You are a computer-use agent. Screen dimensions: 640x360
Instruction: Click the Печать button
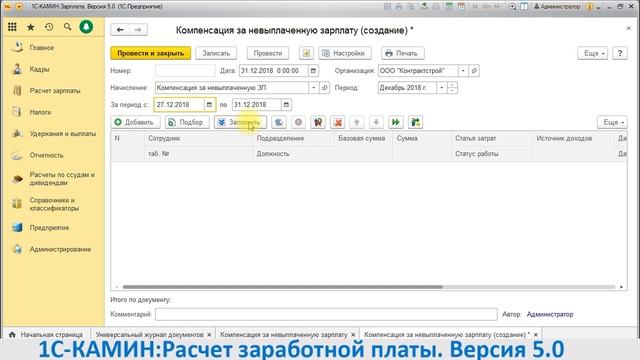click(402, 53)
